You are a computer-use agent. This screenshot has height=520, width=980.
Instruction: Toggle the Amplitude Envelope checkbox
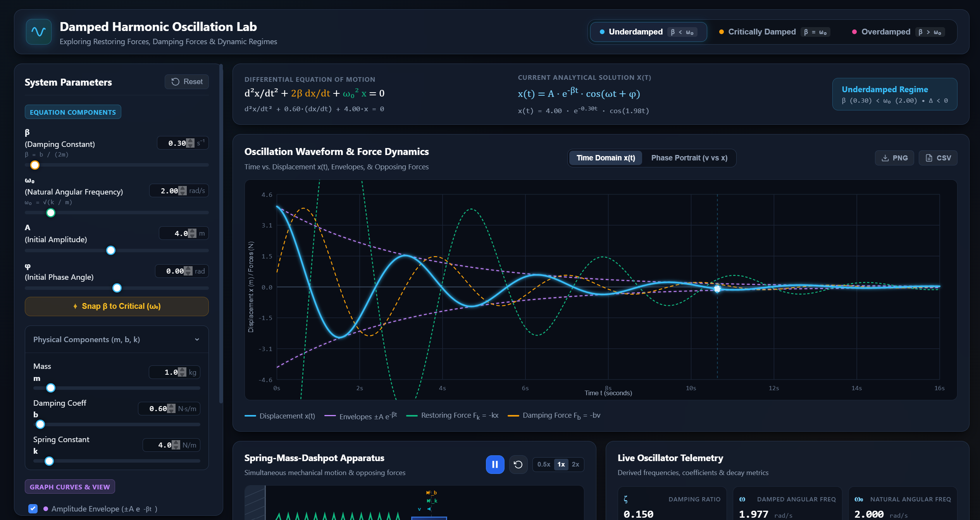(33, 509)
